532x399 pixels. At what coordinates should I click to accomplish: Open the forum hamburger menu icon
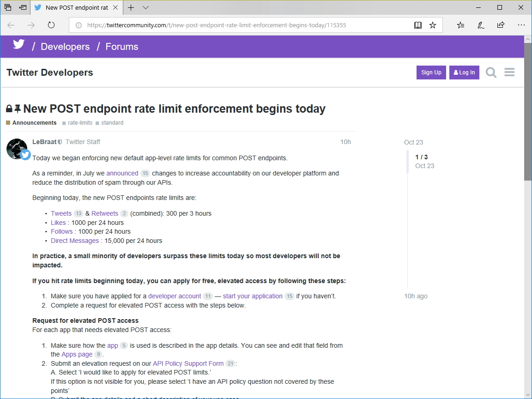pyautogui.click(x=509, y=72)
